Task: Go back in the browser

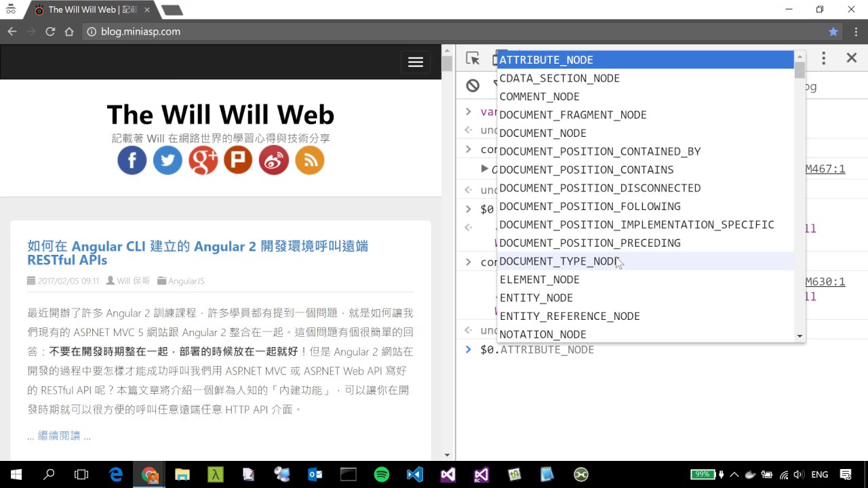Action: pyautogui.click(x=12, y=31)
